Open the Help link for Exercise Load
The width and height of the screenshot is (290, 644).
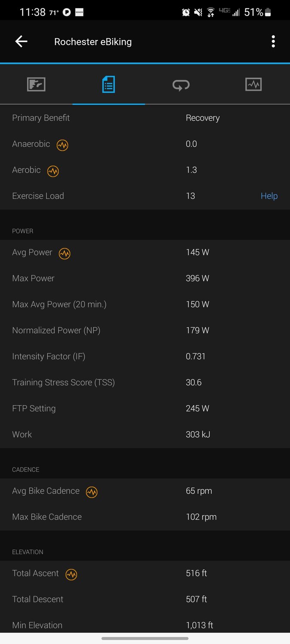click(269, 196)
